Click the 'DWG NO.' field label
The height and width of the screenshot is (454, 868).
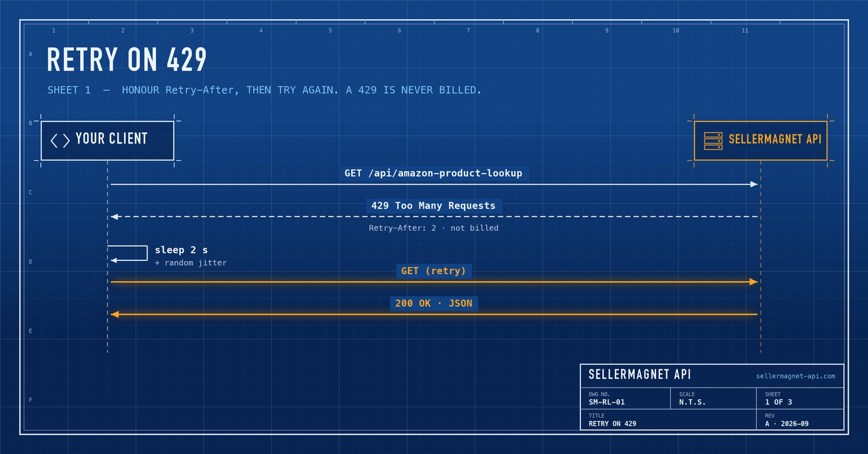599,394
